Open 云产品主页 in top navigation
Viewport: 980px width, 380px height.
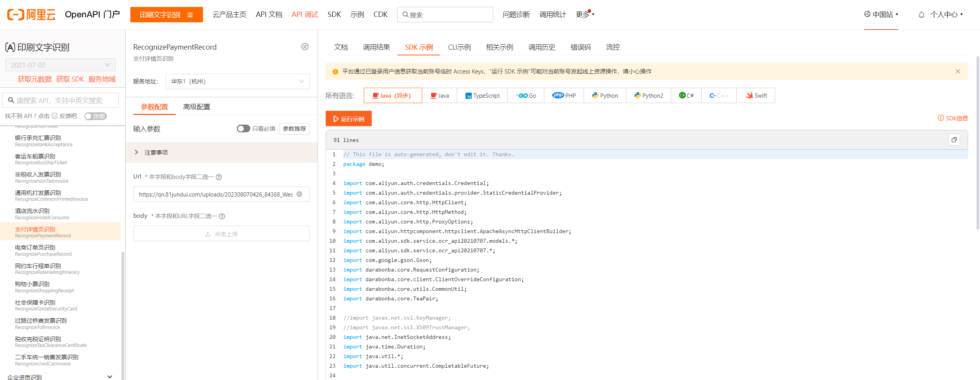pyautogui.click(x=230, y=15)
